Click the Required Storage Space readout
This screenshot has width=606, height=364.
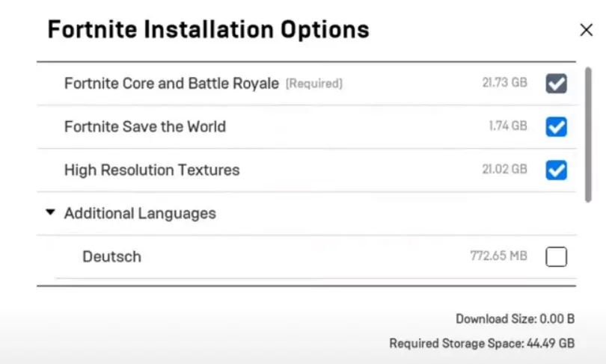482,344
